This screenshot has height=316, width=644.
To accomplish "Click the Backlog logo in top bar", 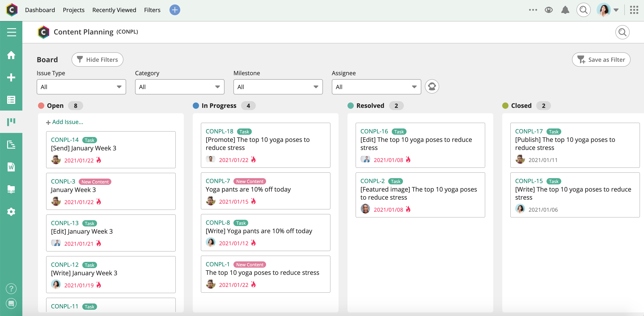I will (12, 10).
